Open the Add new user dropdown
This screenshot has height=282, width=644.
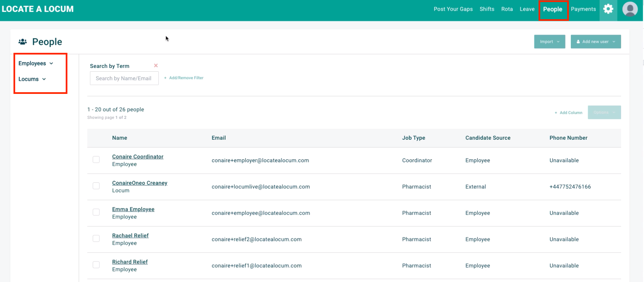point(596,42)
